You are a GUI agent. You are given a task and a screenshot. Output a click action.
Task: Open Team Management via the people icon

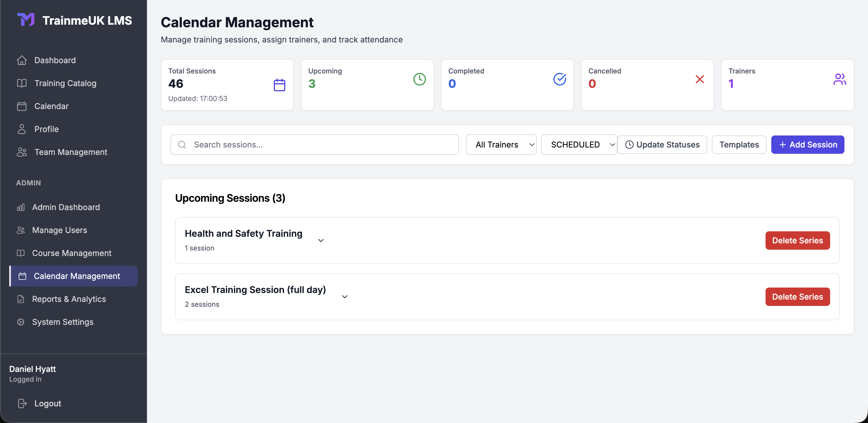(x=21, y=152)
